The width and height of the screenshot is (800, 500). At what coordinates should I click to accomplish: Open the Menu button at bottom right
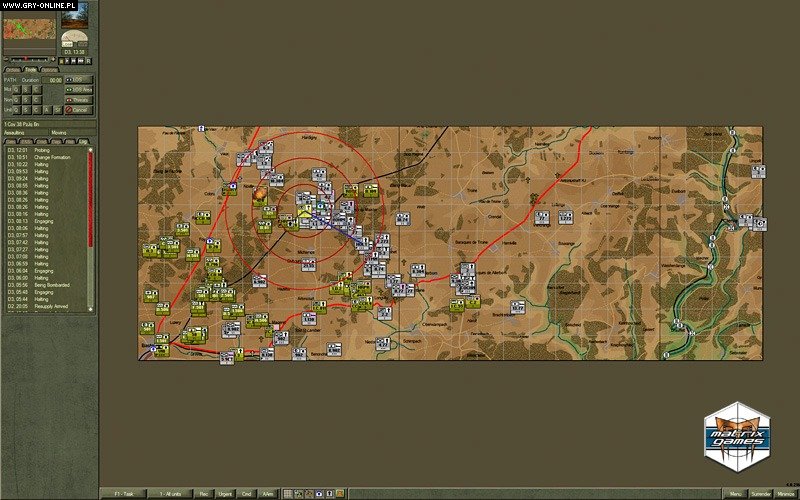point(735,494)
